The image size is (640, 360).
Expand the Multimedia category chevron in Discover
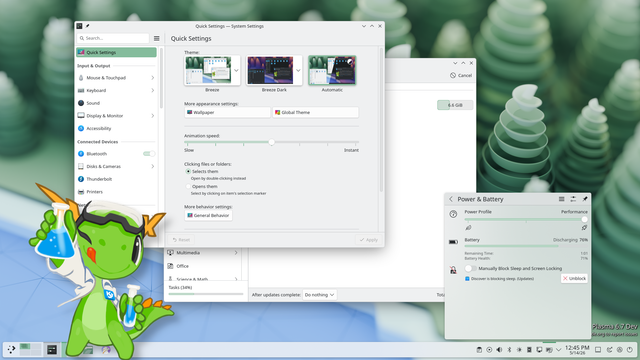pyautogui.click(x=236, y=253)
